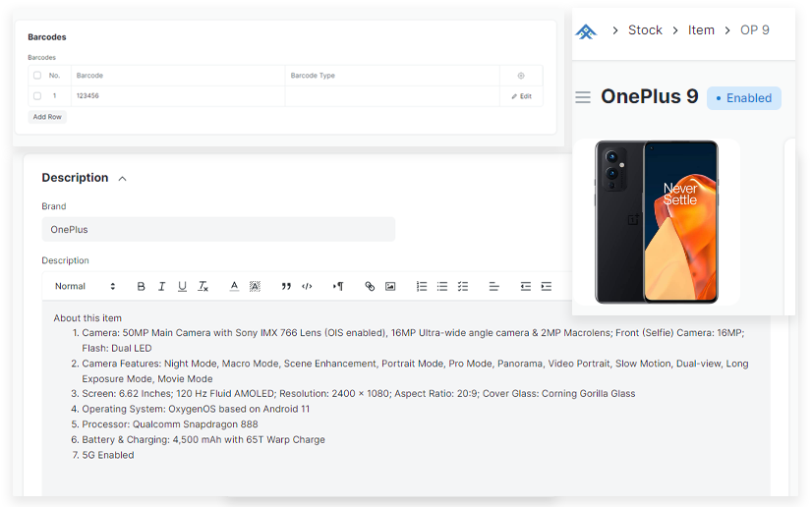The width and height of the screenshot is (812, 507).
Task: Click the OnePlus 9 product image
Action: coord(657,222)
